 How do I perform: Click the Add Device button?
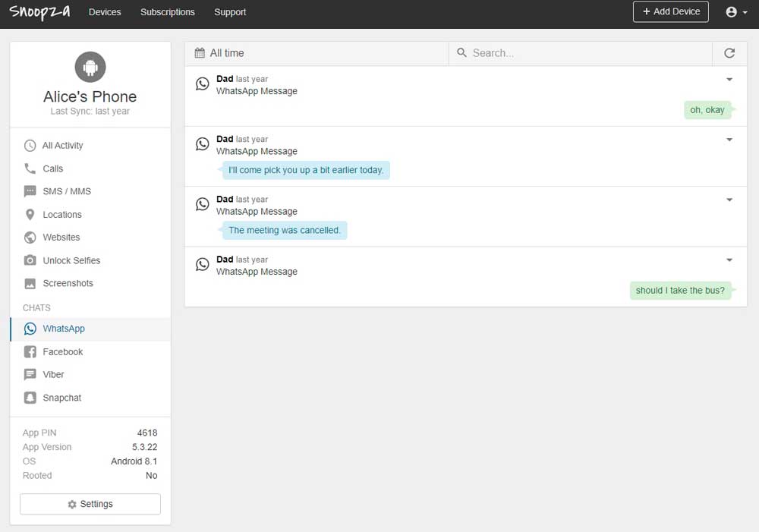point(670,11)
